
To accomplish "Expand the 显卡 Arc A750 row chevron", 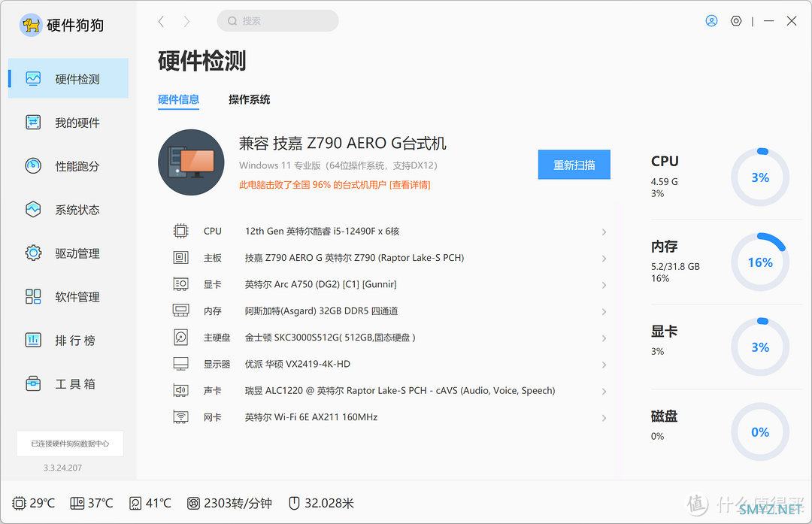I will coord(604,285).
